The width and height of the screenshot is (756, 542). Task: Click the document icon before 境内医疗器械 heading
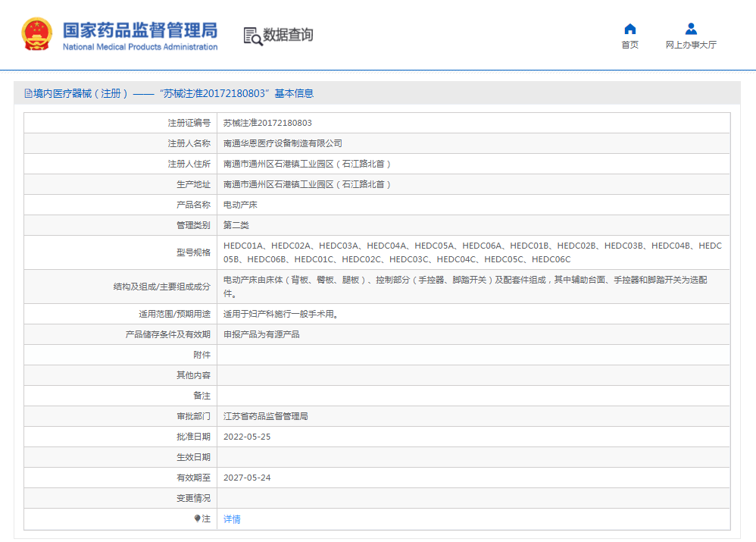click(x=28, y=93)
